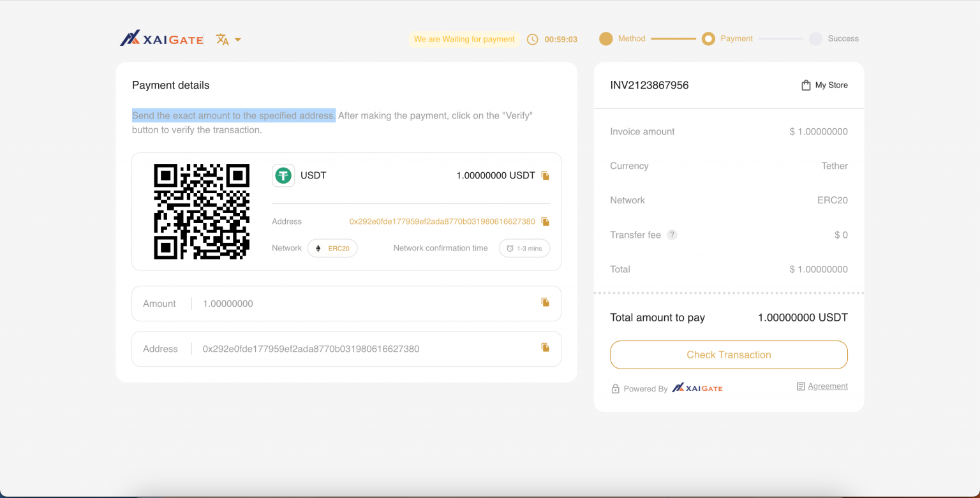The image size is (980, 498).
Task: Click the ERC20 network badge
Action: pyautogui.click(x=332, y=248)
